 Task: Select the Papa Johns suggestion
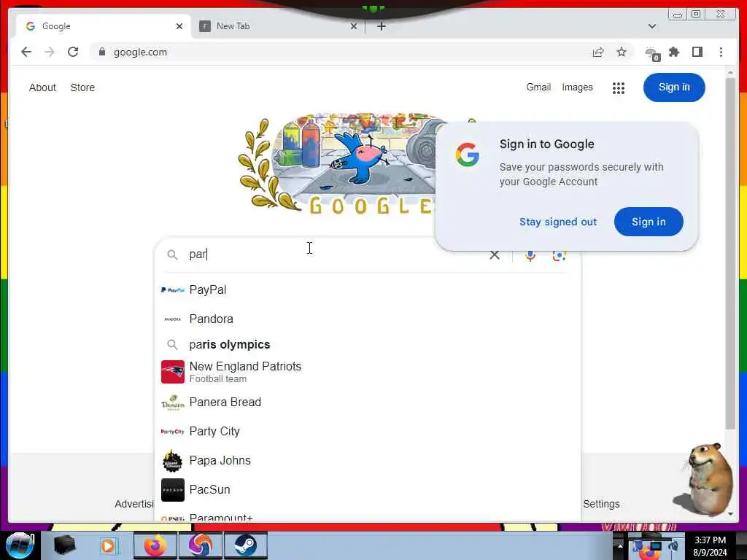[x=368, y=461]
